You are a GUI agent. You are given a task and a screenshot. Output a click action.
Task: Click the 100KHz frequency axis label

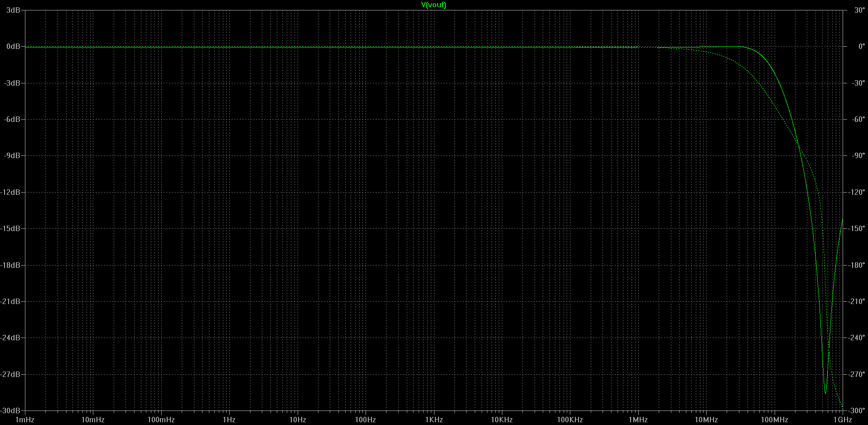570,420
